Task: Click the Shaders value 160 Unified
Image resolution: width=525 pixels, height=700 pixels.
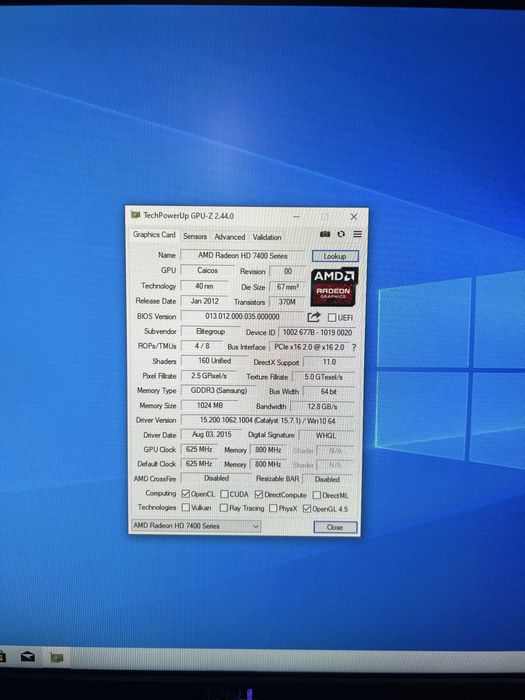Action: pyautogui.click(x=214, y=361)
